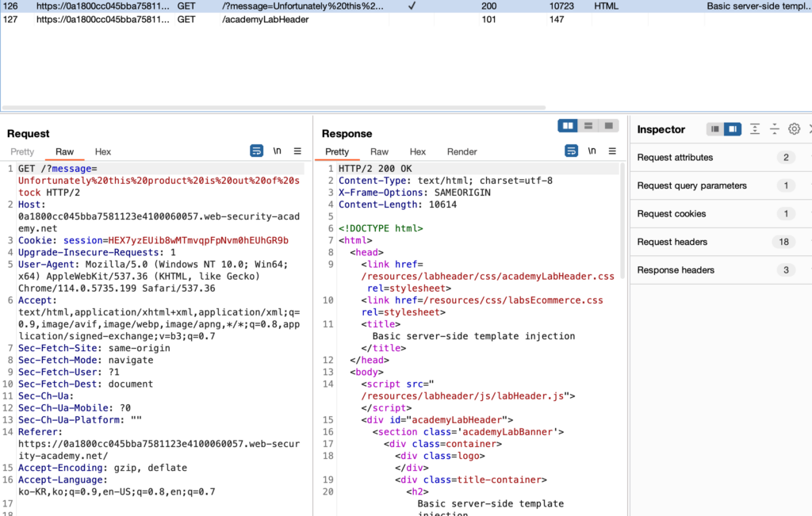The width and height of the screenshot is (812, 516).
Task: Click the Content-Type header in Response
Action: 446,181
